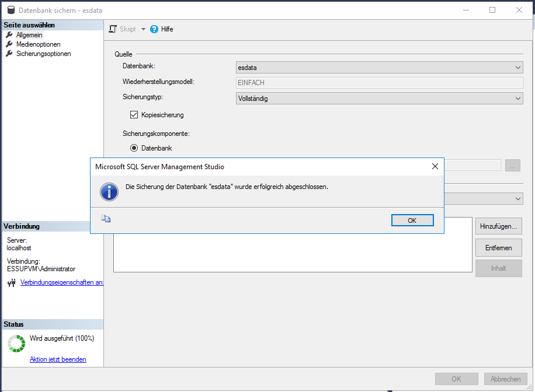This screenshot has width=535, height=392.
Task: Click the Hinzufügen... button
Action: point(498,226)
